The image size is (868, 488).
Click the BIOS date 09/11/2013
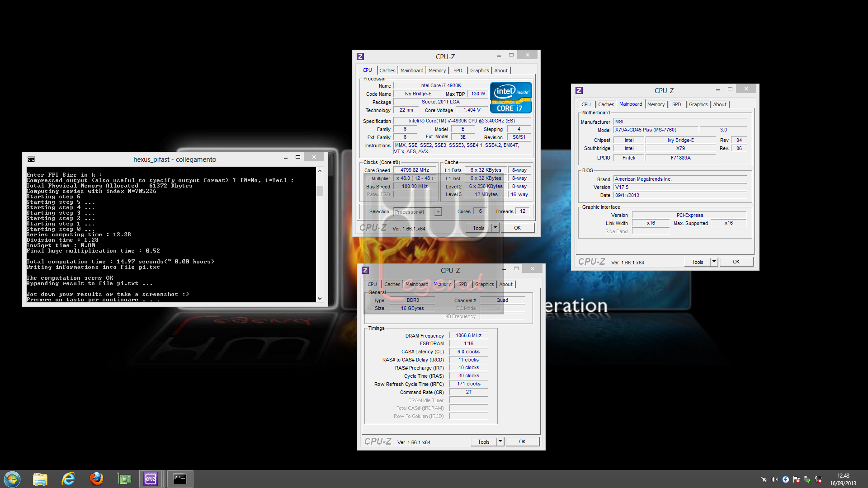point(680,195)
